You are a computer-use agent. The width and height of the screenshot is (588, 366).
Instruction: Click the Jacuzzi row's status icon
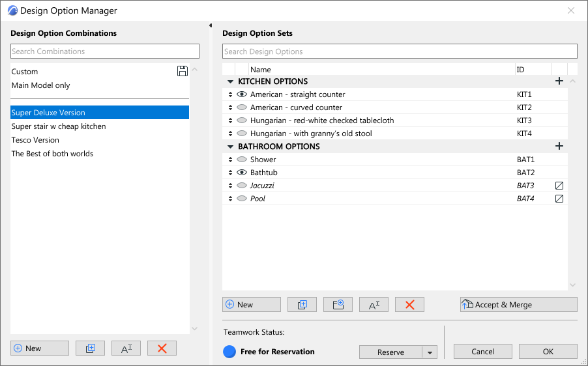pos(559,186)
